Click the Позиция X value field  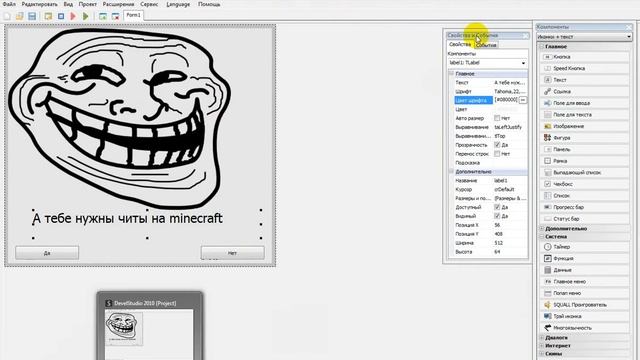click(x=510, y=225)
